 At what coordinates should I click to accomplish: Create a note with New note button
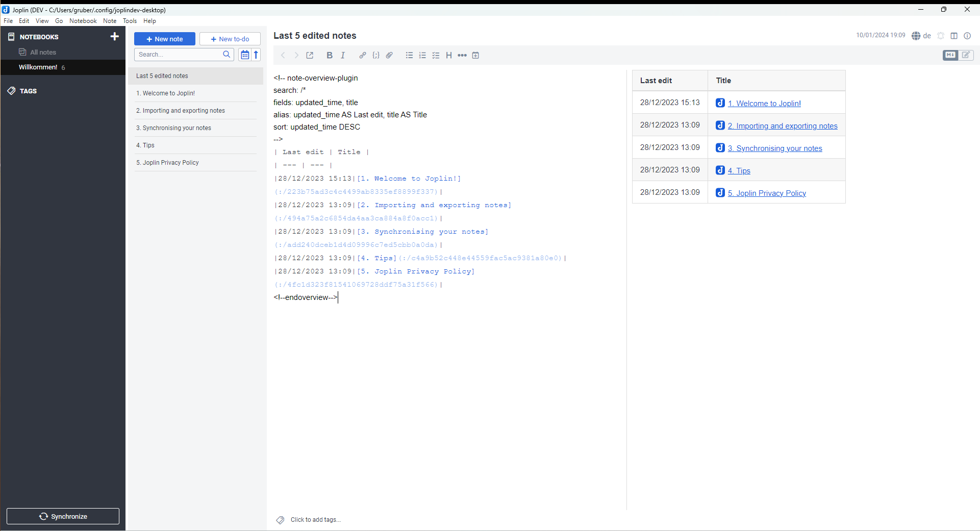pos(165,39)
